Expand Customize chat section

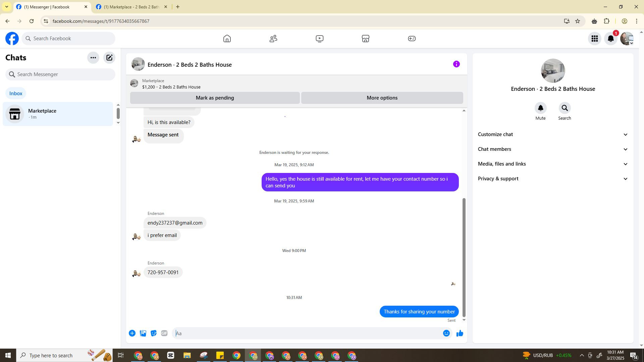coord(553,134)
